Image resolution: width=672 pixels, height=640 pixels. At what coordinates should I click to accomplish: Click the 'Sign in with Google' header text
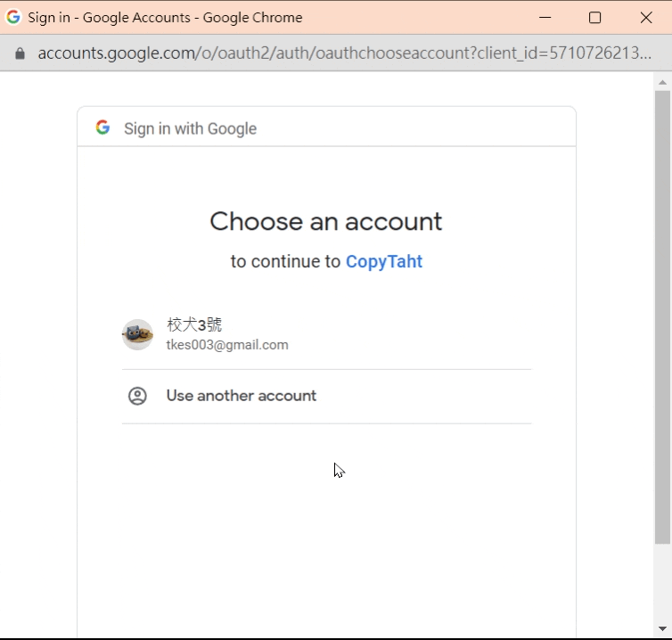(191, 128)
